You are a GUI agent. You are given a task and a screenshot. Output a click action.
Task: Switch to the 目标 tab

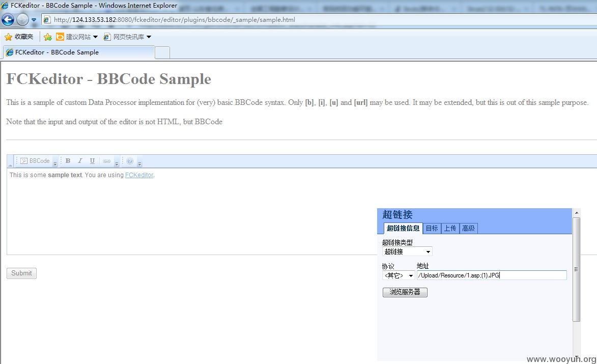click(x=432, y=229)
